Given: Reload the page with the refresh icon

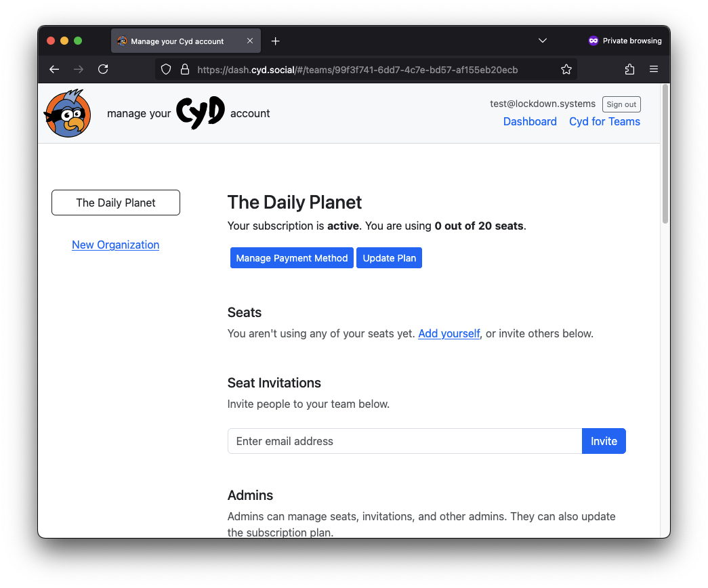Looking at the screenshot, I should 103,69.
